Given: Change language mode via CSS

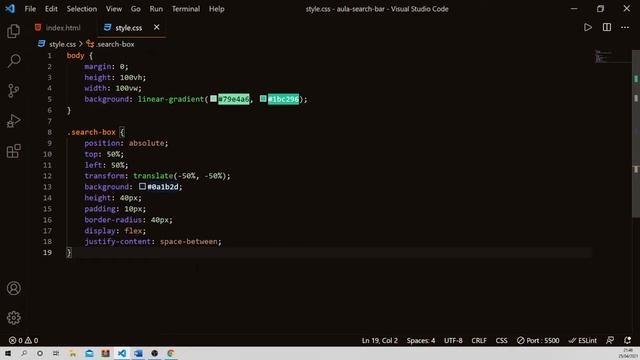Looking at the screenshot, I should (501, 340).
